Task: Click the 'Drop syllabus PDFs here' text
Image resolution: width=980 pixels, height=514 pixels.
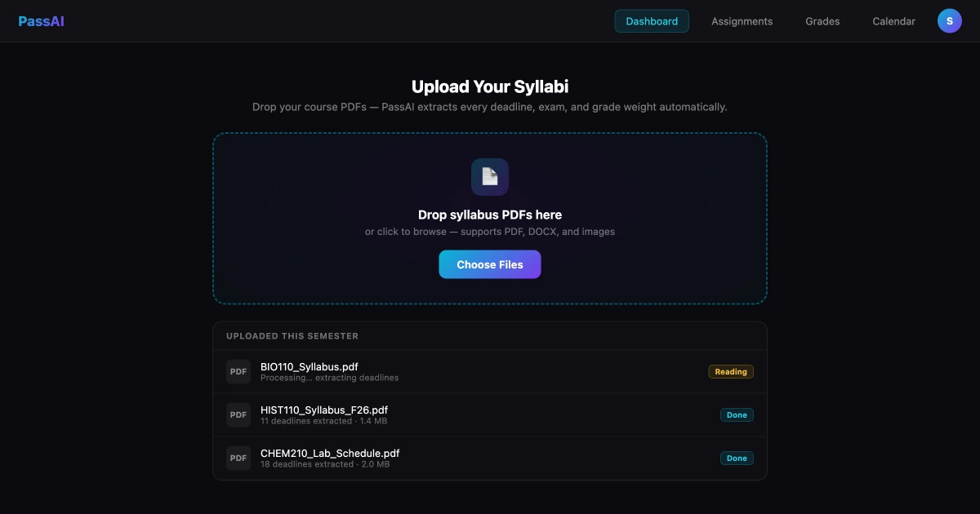Action: (490, 215)
